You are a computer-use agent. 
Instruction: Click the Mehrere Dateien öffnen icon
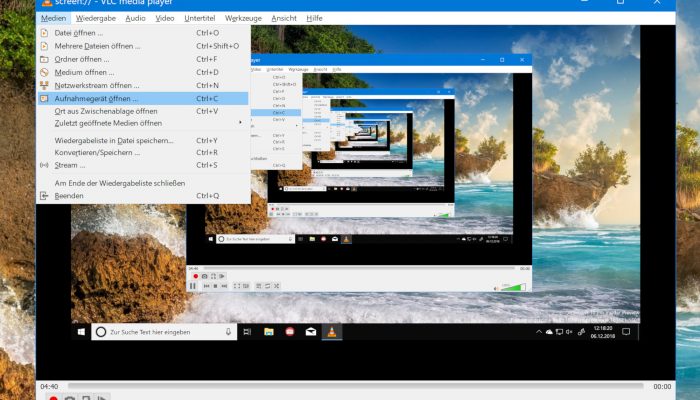coord(44,46)
